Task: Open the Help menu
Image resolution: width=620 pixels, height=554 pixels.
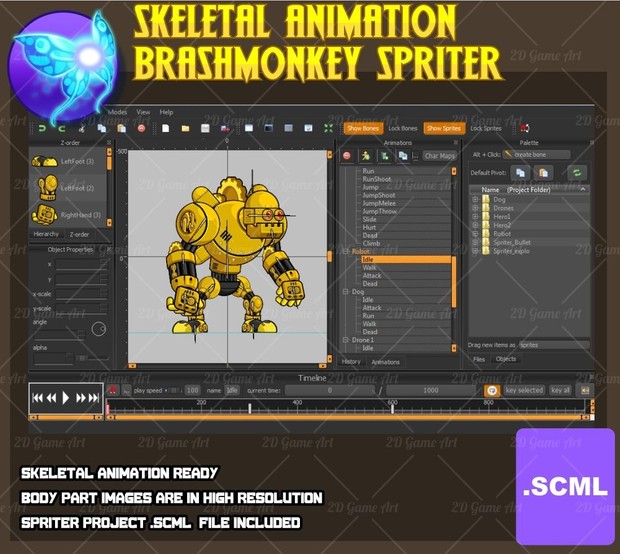Action: [x=166, y=112]
